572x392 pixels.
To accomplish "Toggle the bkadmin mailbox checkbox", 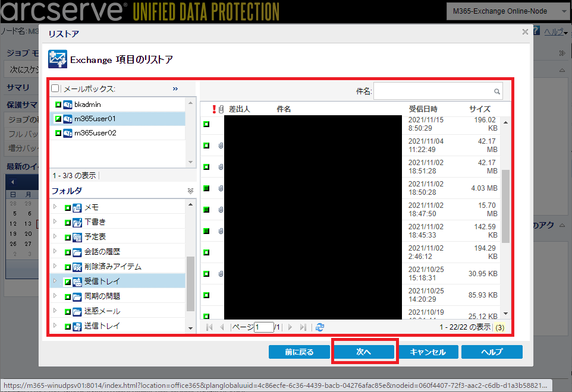I will pyautogui.click(x=58, y=105).
